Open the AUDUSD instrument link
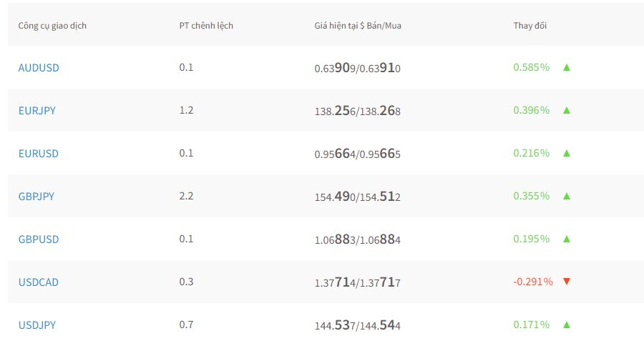This screenshot has height=361, width=644. coord(39,68)
